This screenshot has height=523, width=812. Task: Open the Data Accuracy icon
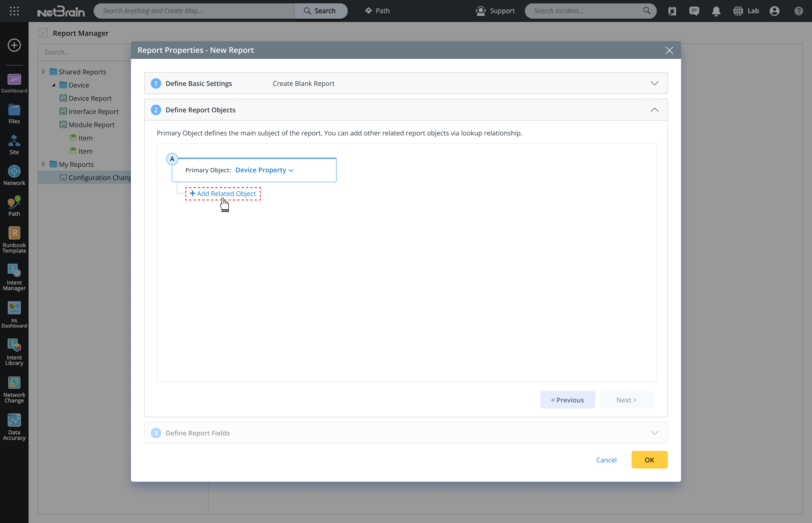tap(14, 426)
